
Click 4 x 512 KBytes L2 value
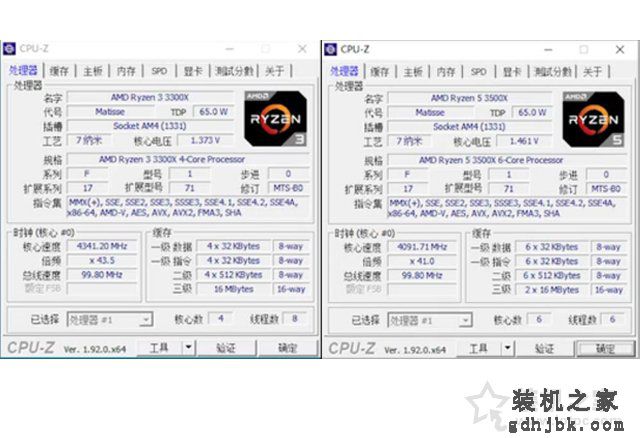click(x=233, y=275)
